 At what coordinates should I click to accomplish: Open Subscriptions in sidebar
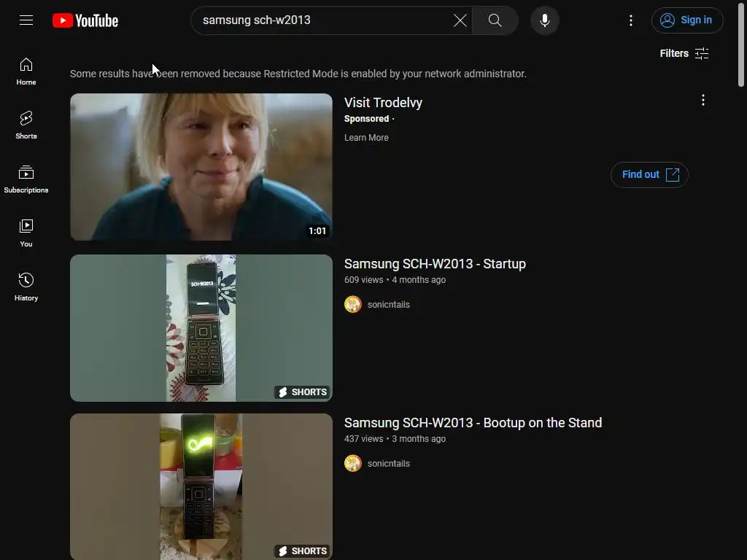[x=26, y=179]
